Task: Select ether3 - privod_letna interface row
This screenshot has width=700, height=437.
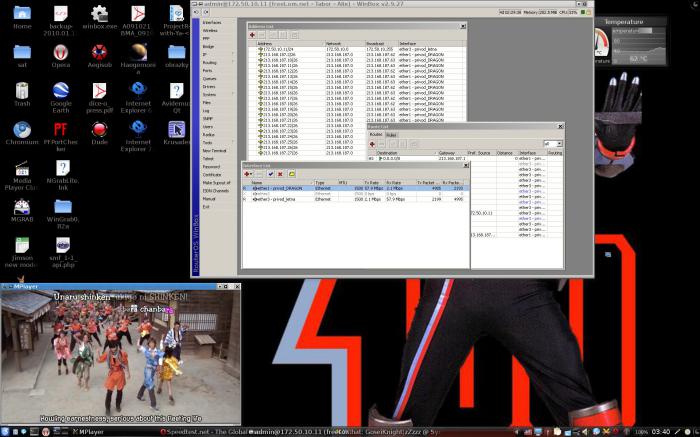Action: [x=356, y=199]
